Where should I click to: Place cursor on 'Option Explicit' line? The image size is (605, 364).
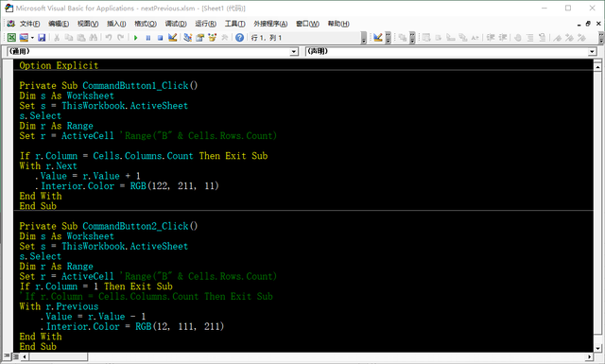pos(59,65)
